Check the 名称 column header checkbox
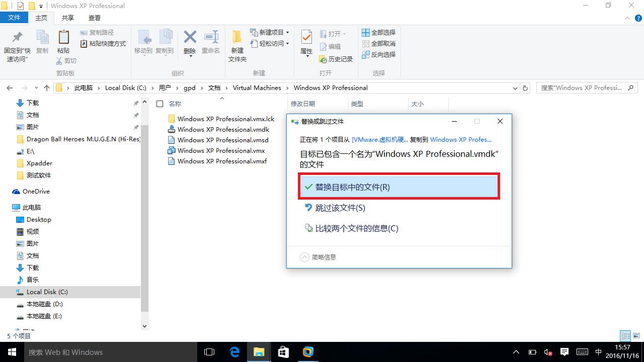 click(159, 104)
